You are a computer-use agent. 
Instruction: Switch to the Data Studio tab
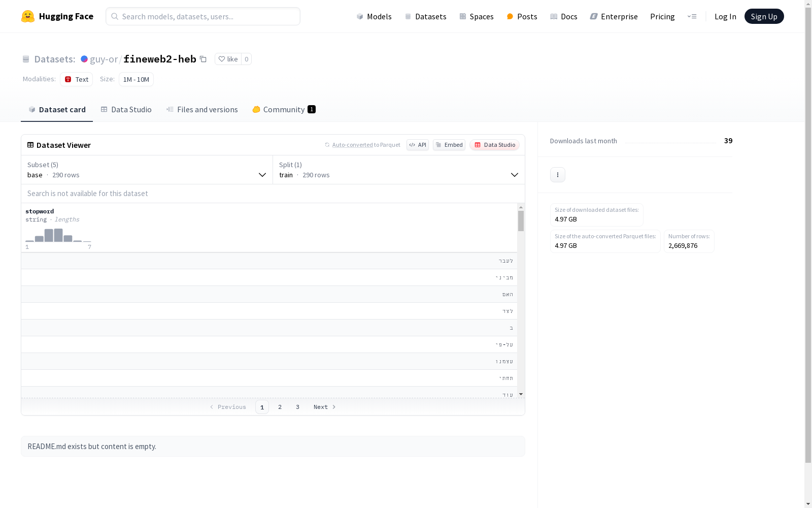(x=126, y=109)
